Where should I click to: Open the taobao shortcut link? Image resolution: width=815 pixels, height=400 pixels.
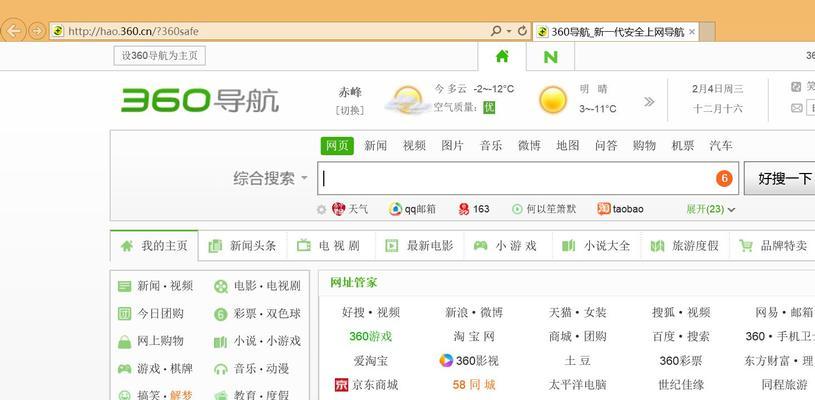click(621, 209)
